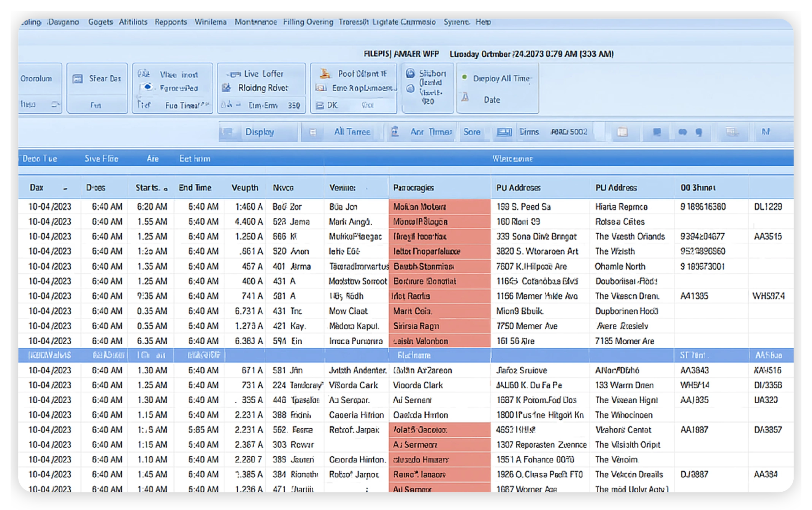Click the monitor icon next to Dirms
Screen dimensions: 812x510
tap(504, 132)
